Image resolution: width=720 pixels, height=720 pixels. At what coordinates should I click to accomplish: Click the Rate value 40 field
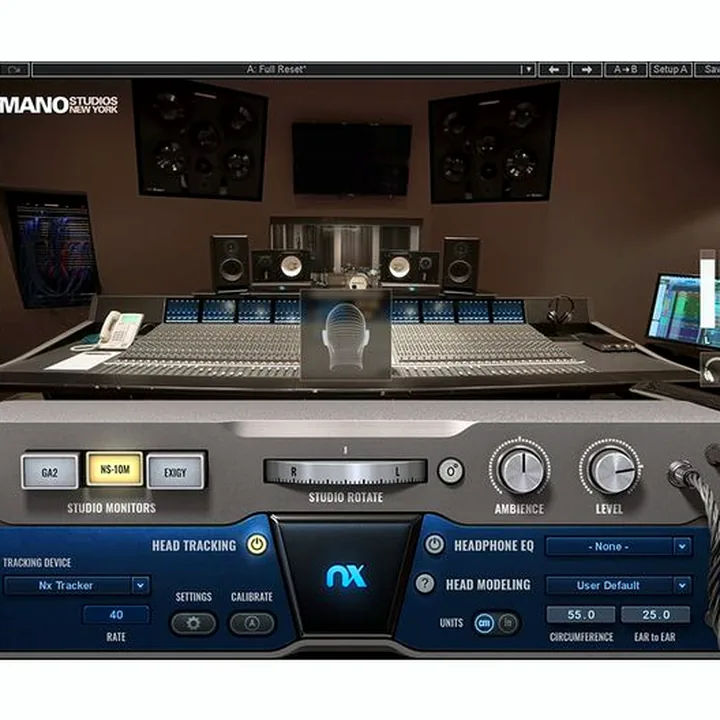coord(116,614)
